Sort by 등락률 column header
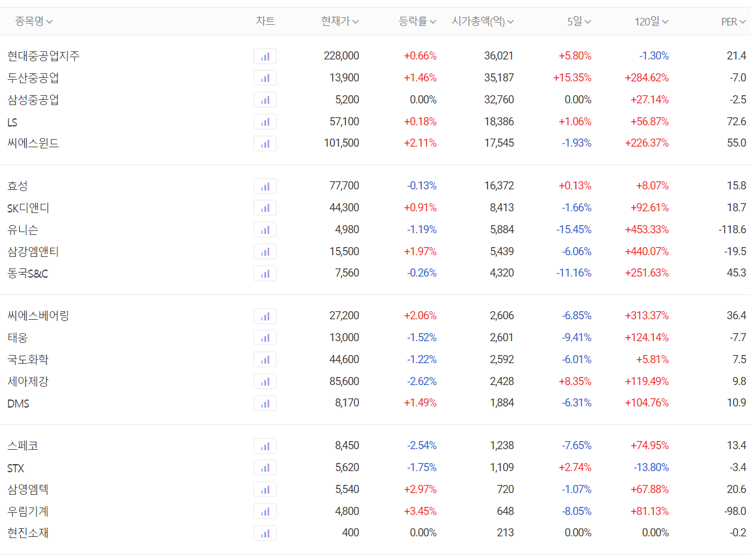The width and height of the screenshot is (751, 560). [417, 21]
